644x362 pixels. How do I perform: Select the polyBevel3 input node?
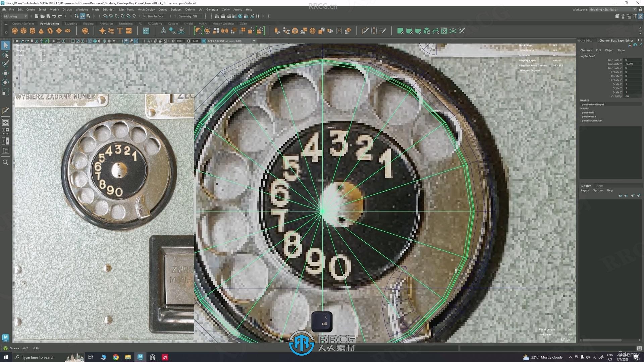pyautogui.click(x=588, y=113)
